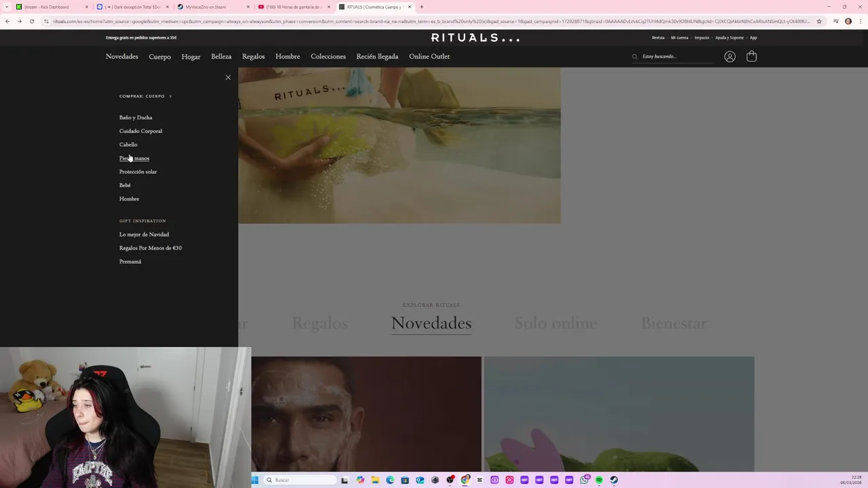This screenshot has height=488, width=868.
Task: Close the Dark deception tab
Action: click(167, 7)
